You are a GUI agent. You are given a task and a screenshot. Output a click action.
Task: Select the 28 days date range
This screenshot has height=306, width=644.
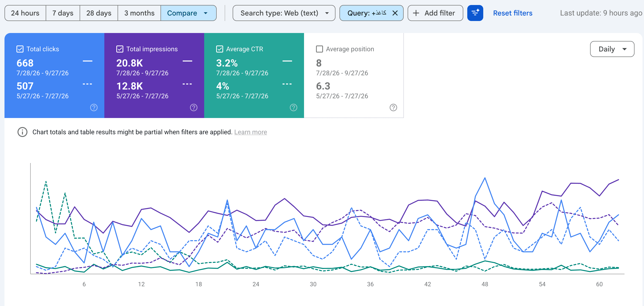pyautogui.click(x=99, y=13)
